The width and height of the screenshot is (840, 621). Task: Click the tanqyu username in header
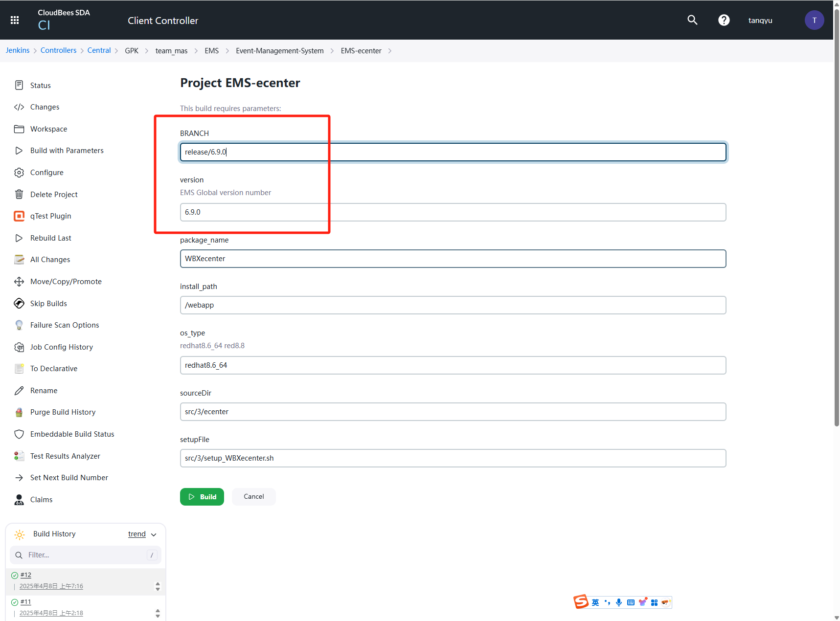(x=760, y=21)
